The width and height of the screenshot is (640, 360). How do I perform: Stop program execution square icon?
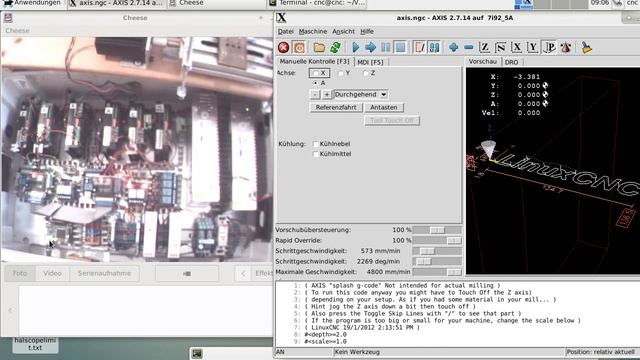click(400, 47)
